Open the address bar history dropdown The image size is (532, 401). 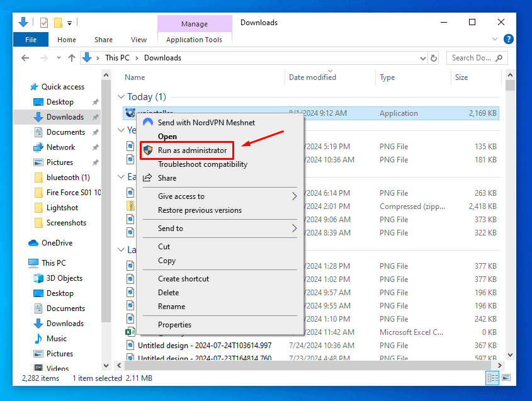422,58
